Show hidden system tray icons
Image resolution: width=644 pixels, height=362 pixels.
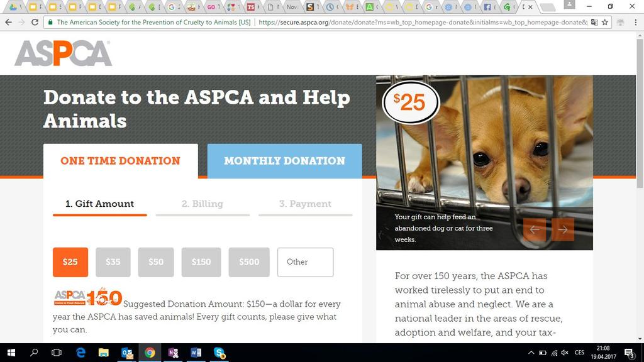531,353
